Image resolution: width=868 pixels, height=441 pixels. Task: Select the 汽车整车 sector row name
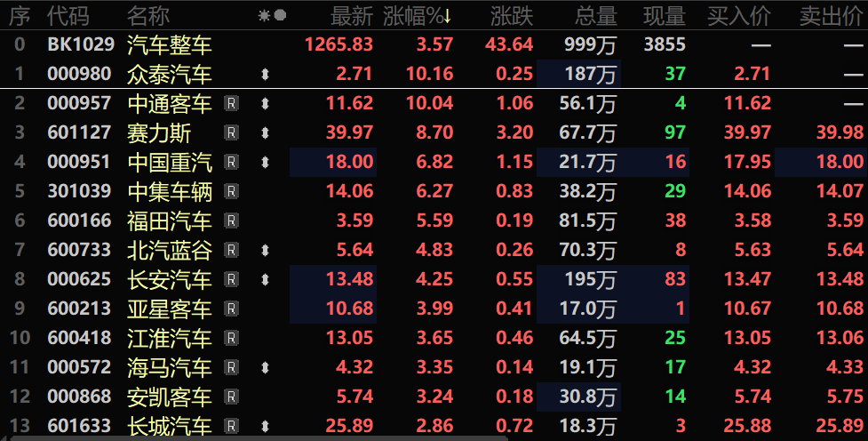tap(170, 44)
